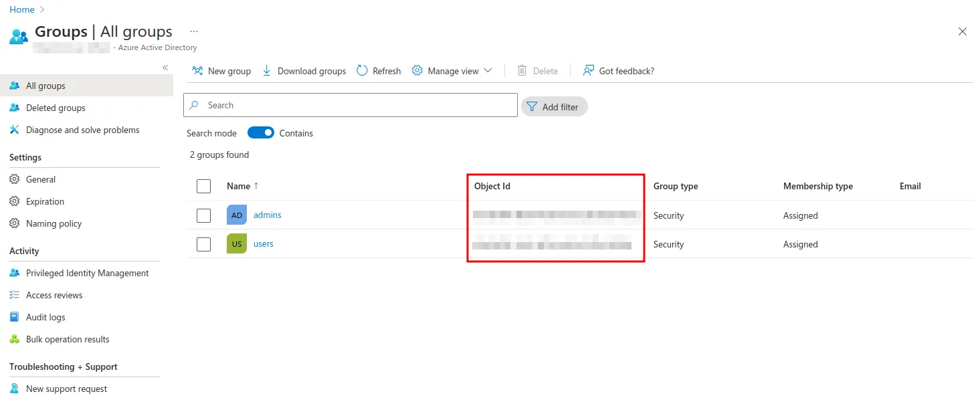Open the ellipsis more options menu
Image resolution: width=980 pixels, height=418 pixels.
tap(194, 31)
